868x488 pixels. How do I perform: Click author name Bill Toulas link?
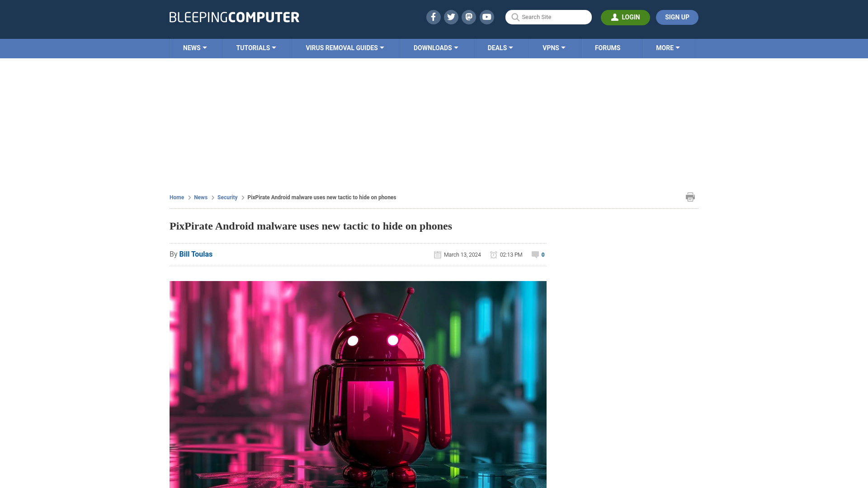pyautogui.click(x=196, y=254)
